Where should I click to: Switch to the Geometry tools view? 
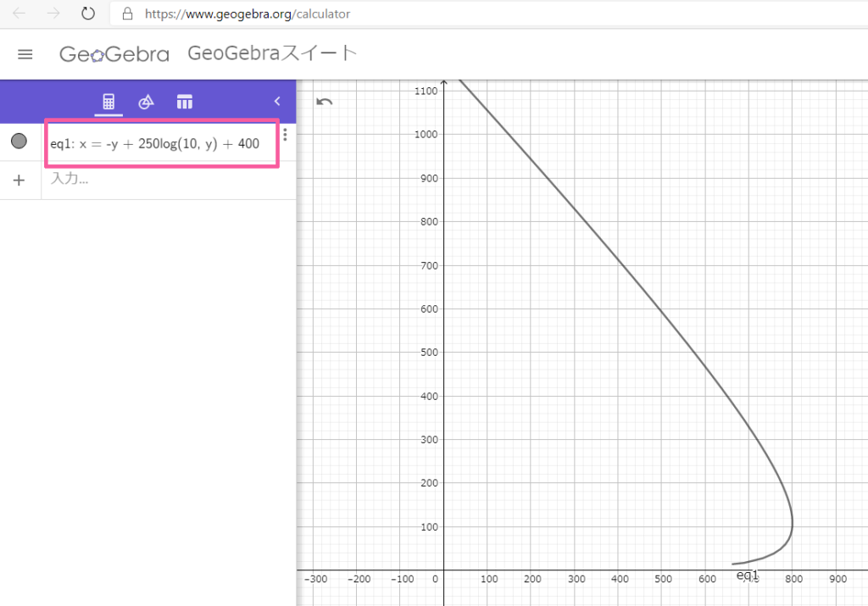point(146,102)
